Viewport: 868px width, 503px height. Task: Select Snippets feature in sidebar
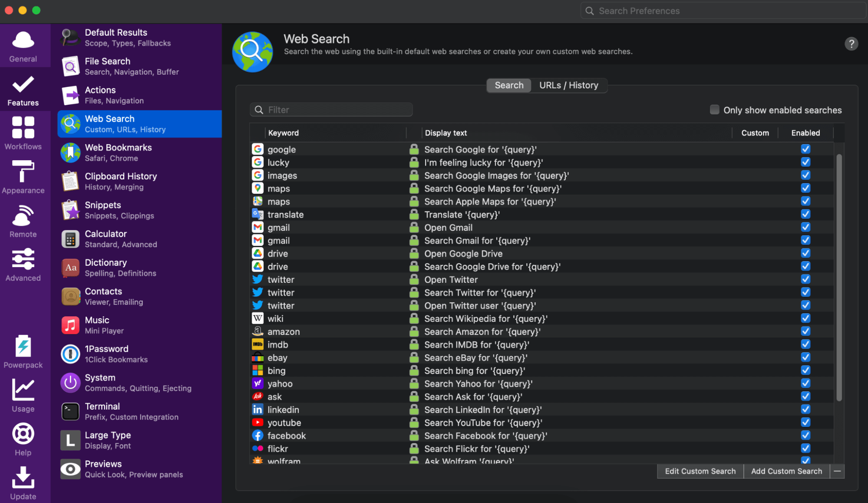pyautogui.click(x=139, y=210)
